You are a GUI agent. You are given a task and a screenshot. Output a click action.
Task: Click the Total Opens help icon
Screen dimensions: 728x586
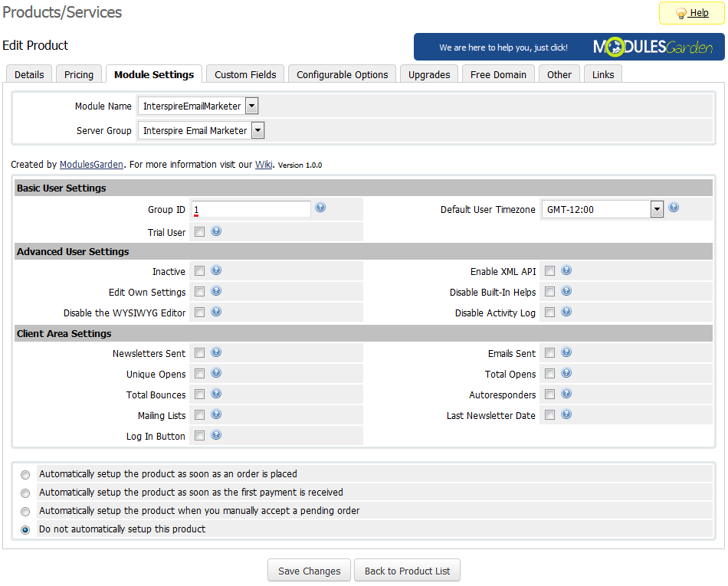(566, 373)
